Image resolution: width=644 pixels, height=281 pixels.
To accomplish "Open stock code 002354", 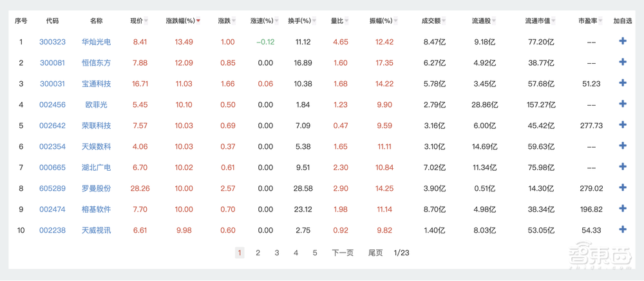I will (x=52, y=146).
